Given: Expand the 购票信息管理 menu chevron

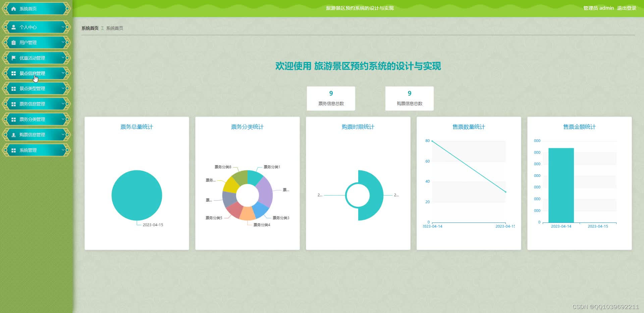Looking at the screenshot, I should coord(63,134).
